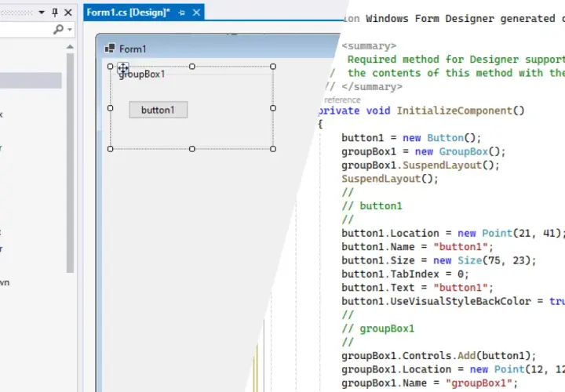Select the groupBox1 caption label
The image size is (565, 392).
[x=142, y=74]
